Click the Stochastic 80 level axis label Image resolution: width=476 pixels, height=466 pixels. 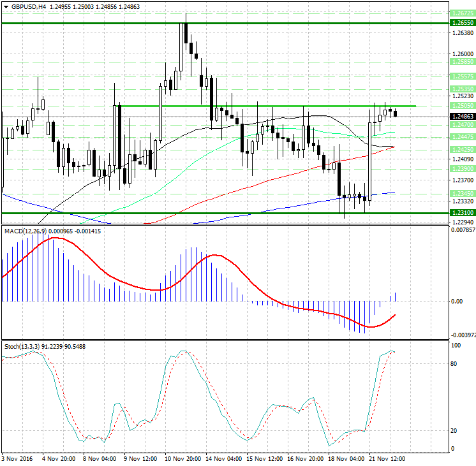(454, 364)
